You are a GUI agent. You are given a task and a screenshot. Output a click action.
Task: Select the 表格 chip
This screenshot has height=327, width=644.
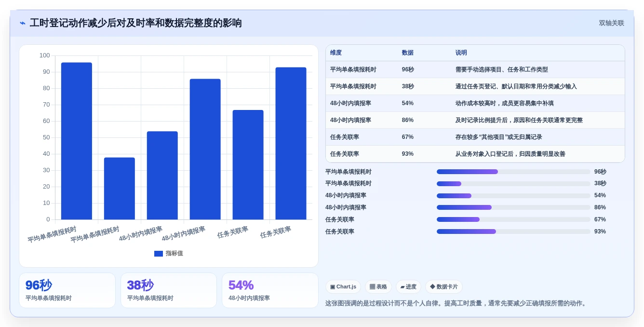[378, 286]
